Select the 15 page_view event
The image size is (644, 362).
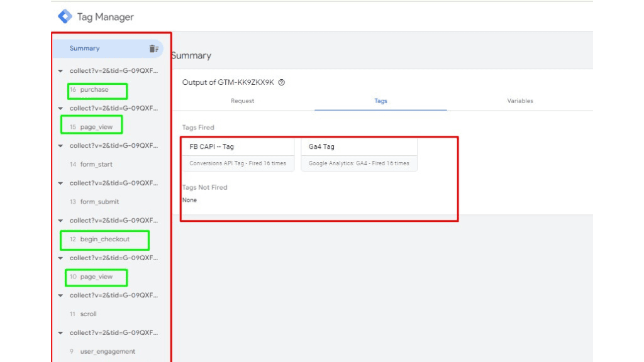coord(91,127)
